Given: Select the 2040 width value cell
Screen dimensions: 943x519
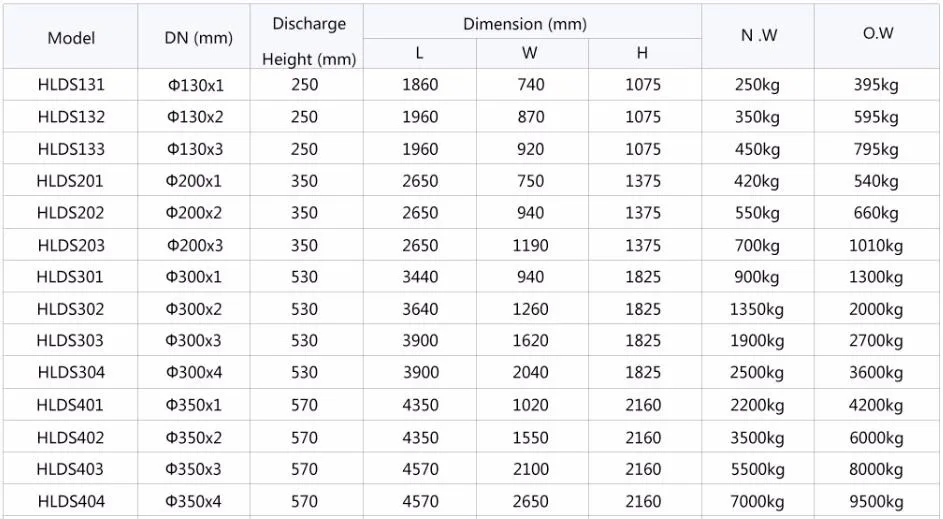Looking at the screenshot, I should click(530, 372).
